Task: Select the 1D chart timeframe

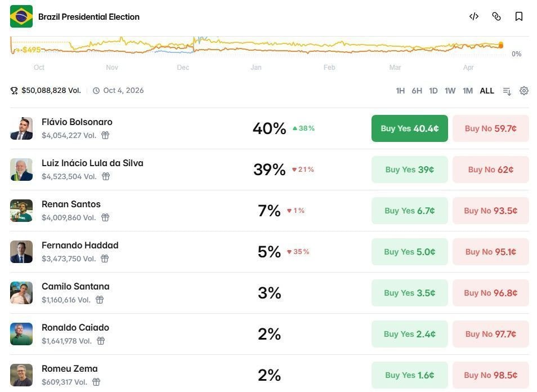Action: pyautogui.click(x=433, y=91)
